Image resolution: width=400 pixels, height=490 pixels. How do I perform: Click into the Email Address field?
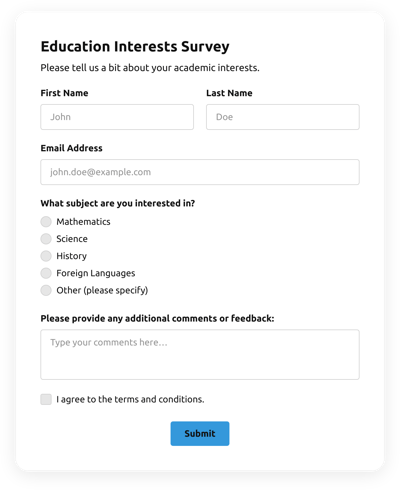click(200, 172)
